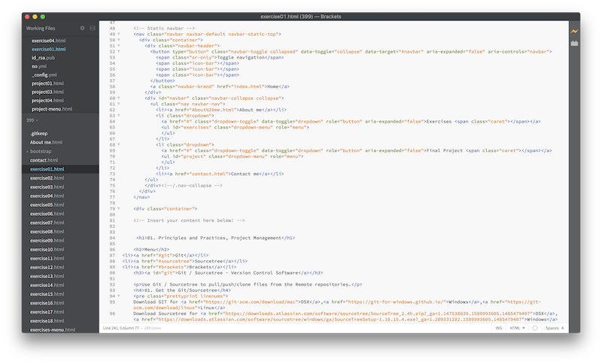Open no.yml in Working Files
The image size is (602, 364).
tap(39, 66)
